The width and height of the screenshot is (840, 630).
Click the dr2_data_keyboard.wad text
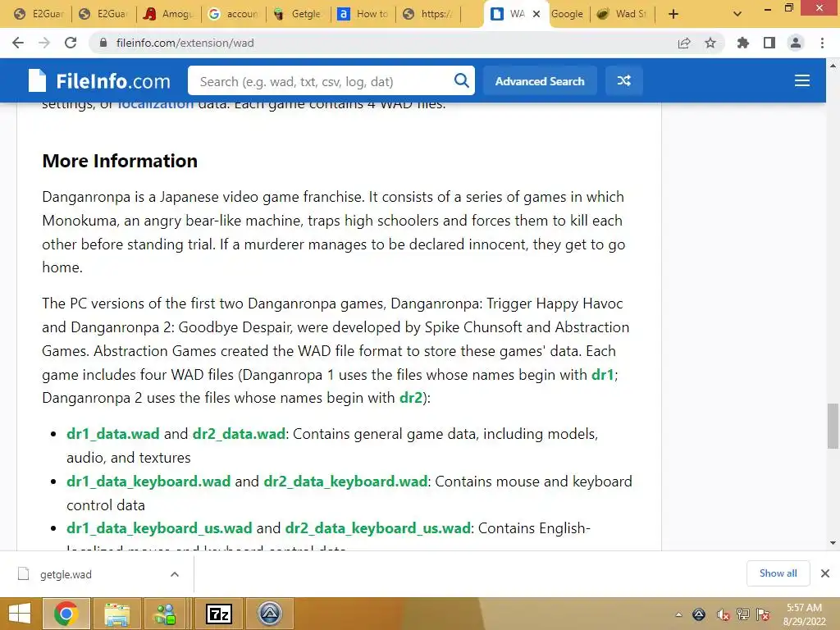pos(345,481)
